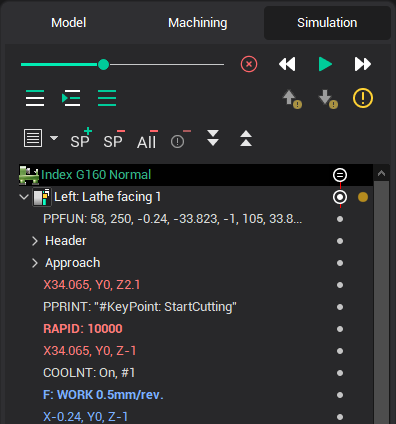Viewport: 396px width, 424px height.
Task: Select the F: WORK 0.5mm/rev. row
Action: point(196,395)
